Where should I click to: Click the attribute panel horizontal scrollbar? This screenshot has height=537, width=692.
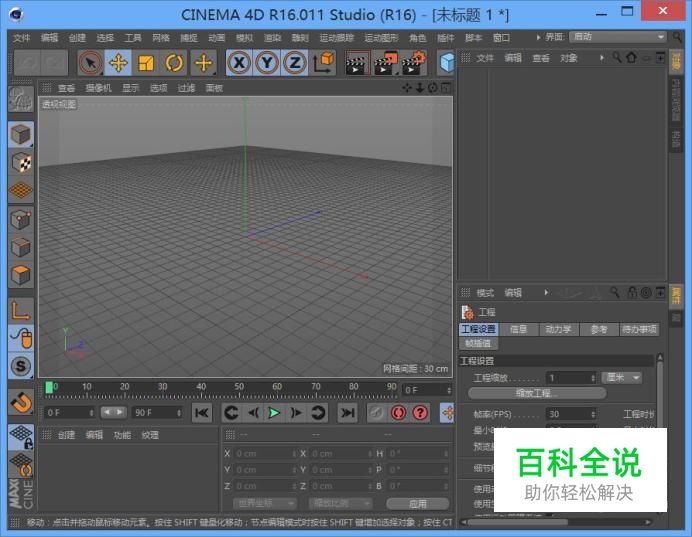[x=517, y=522]
